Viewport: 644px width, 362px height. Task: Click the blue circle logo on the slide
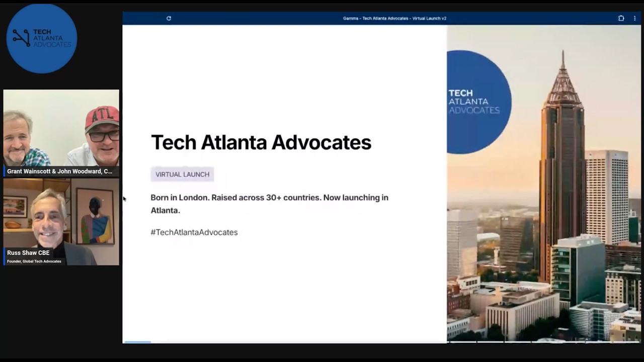tap(479, 102)
